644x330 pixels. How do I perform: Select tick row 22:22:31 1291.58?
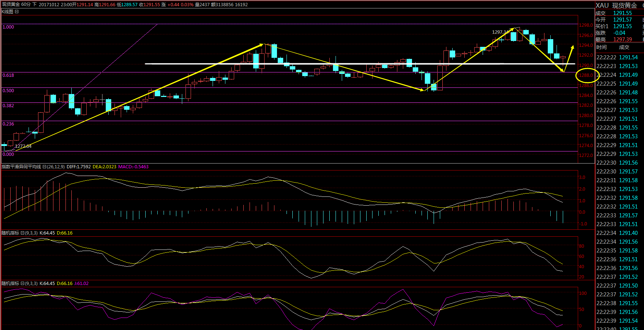tap(617, 180)
